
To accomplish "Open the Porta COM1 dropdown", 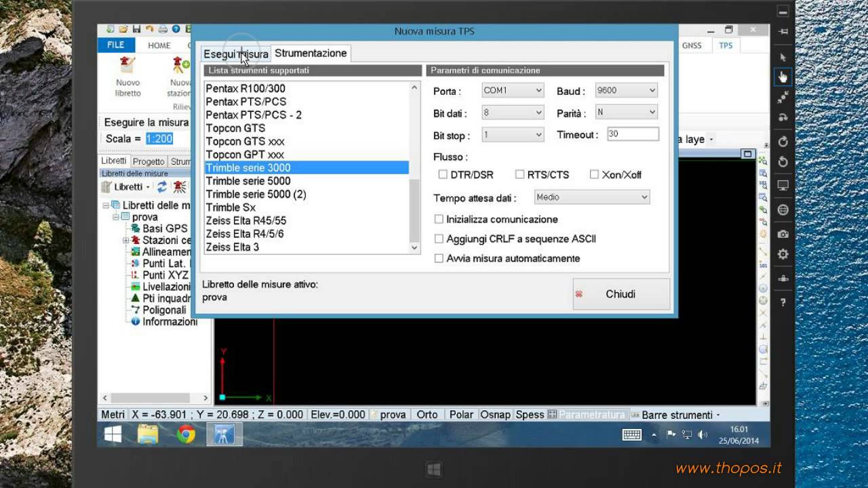I will (513, 90).
